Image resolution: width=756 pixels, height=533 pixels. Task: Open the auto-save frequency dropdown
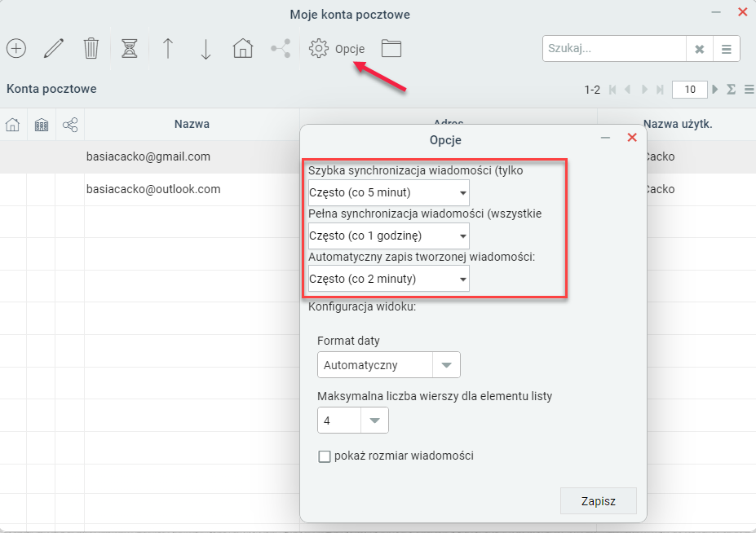[x=389, y=279]
